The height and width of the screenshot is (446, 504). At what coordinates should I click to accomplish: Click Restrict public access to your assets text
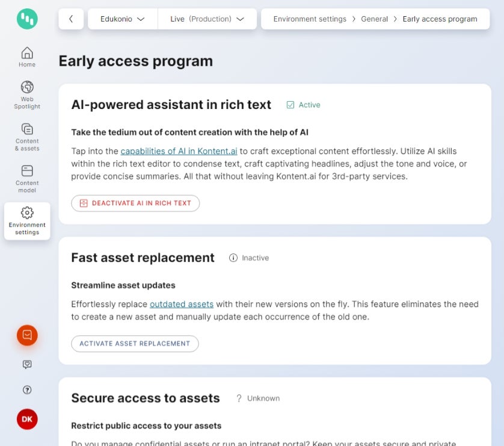(x=146, y=426)
